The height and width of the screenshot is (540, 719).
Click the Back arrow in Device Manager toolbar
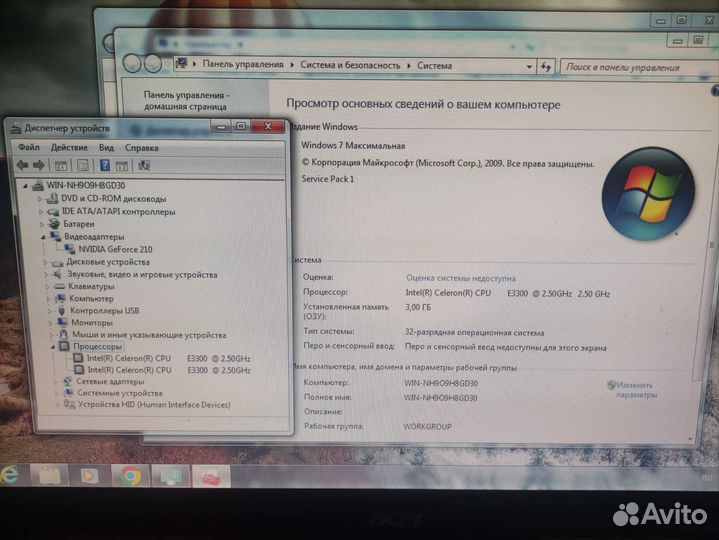22,165
